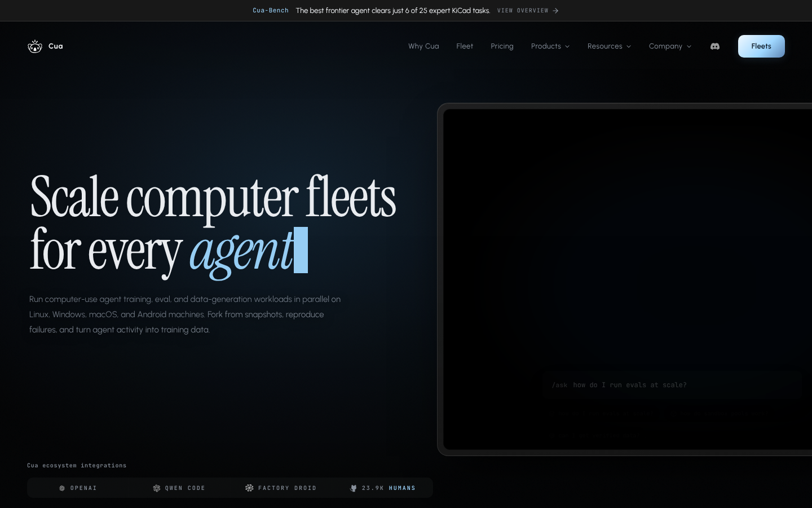Click the banner sentence about KiCad tasks
The height and width of the screenshot is (508, 812).
pos(393,11)
